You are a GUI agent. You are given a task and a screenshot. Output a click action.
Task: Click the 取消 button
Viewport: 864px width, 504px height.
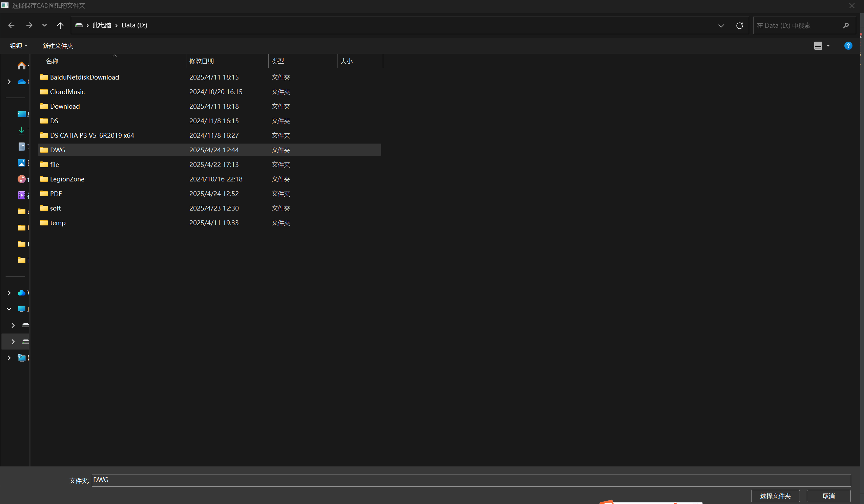click(x=828, y=496)
